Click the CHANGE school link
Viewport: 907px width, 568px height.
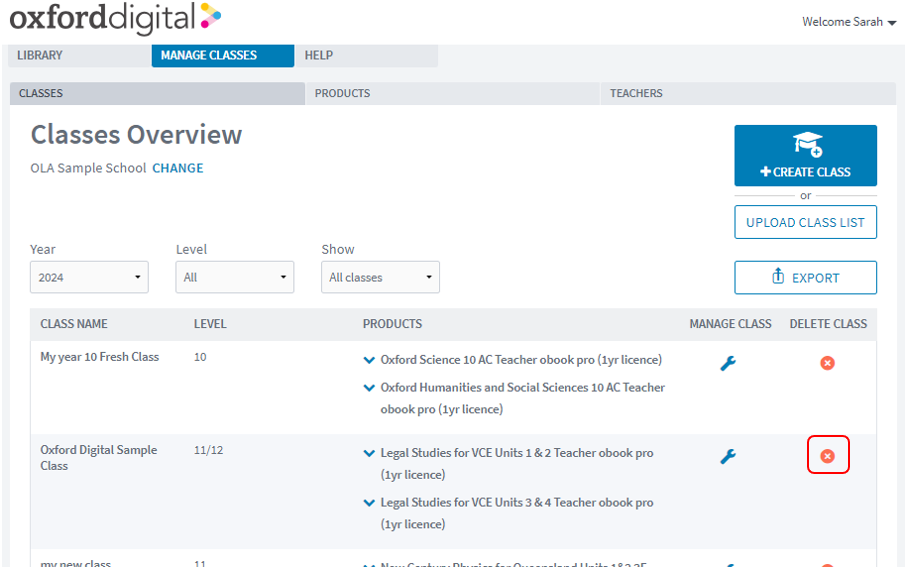(178, 168)
